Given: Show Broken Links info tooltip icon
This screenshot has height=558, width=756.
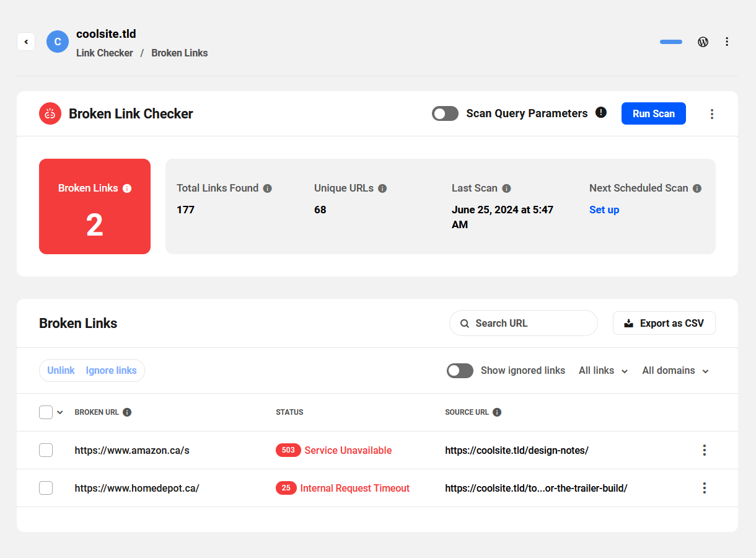Looking at the screenshot, I should [127, 188].
